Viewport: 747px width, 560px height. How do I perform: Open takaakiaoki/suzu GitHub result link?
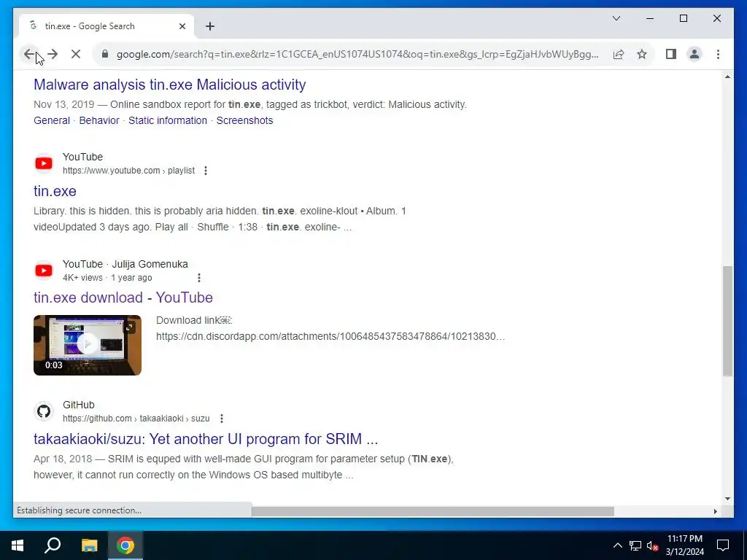click(x=206, y=439)
